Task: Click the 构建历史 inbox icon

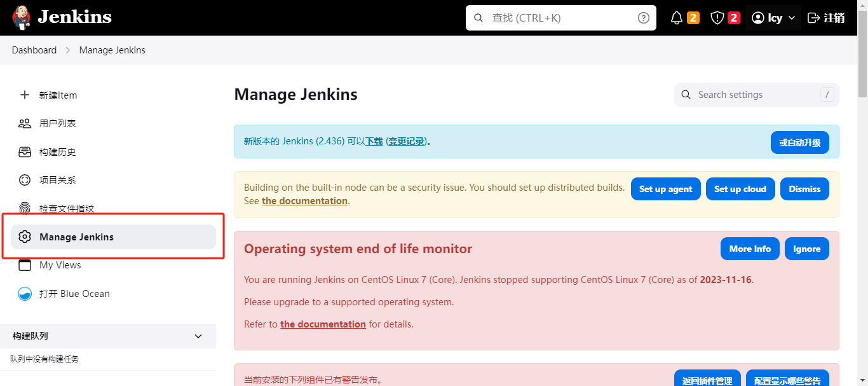Action: [25, 152]
